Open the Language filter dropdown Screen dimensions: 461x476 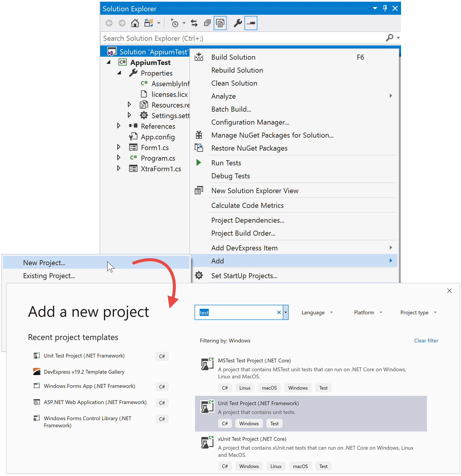[317, 312]
